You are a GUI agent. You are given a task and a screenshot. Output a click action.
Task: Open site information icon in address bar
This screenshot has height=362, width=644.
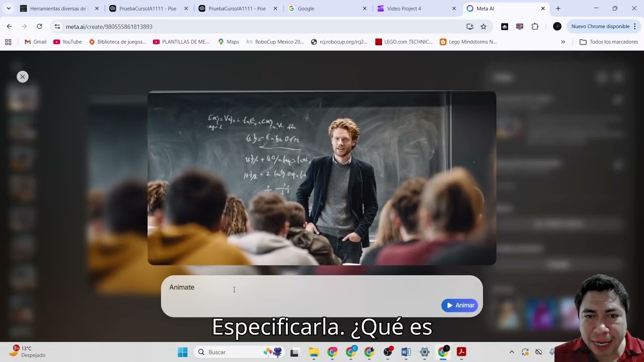pos(57,26)
